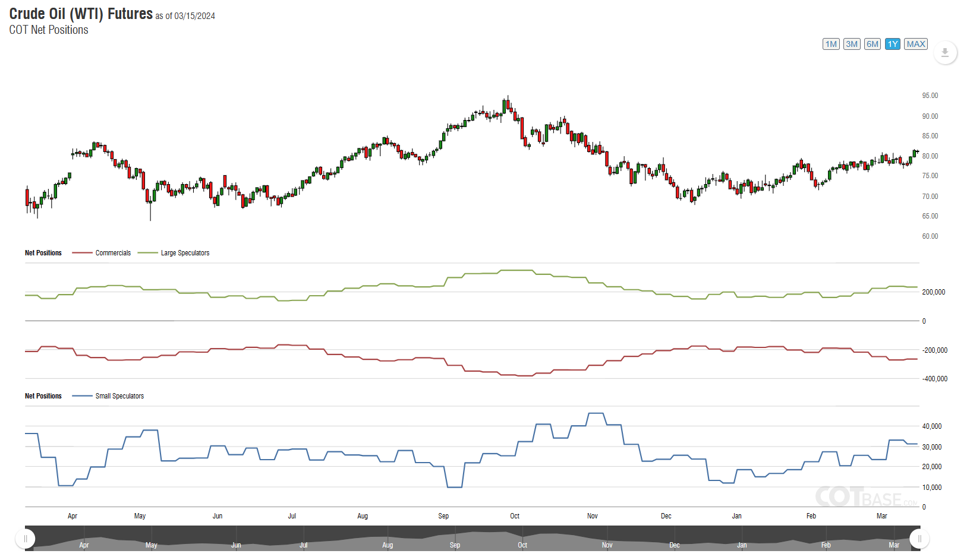970x560 pixels.
Task: Toggle the Commercials legend series
Action: (x=102, y=253)
